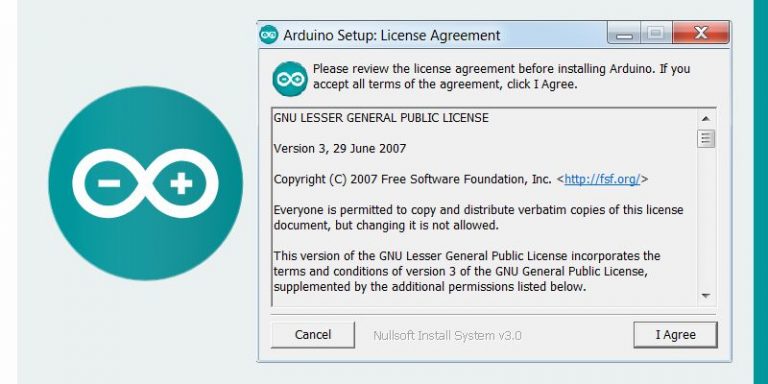
Task: Click the license scrollbar down arrow
Action: (706, 296)
